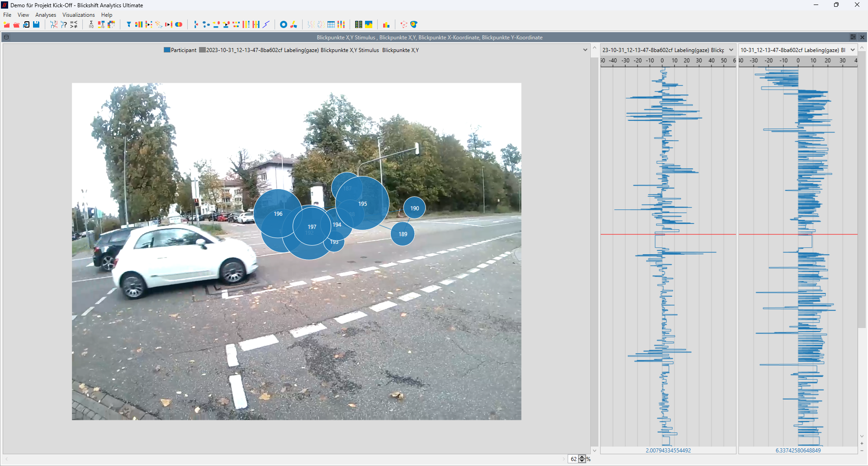This screenshot has width=868, height=466.
Task: Select gaze fixation bubble 190
Action: point(414,208)
